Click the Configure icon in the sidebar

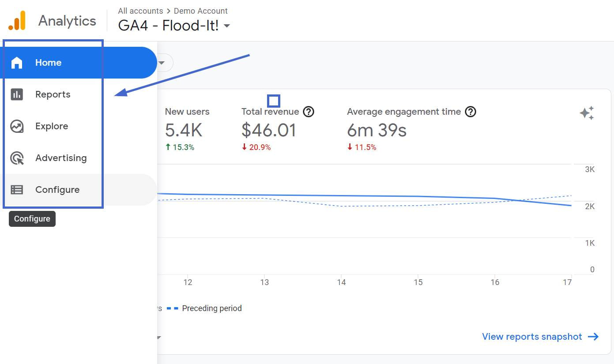tap(16, 189)
